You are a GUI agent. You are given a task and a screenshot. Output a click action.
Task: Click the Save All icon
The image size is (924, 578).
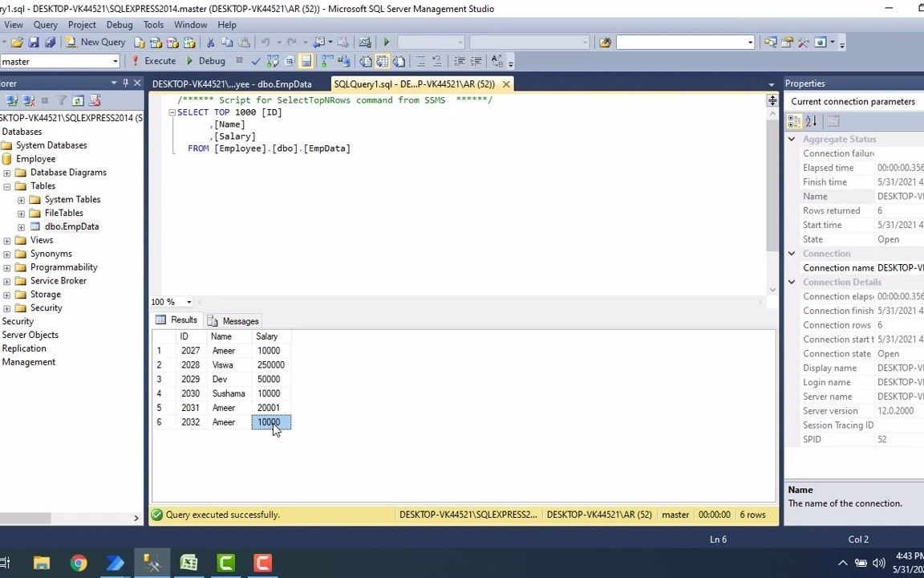click(x=50, y=43)
